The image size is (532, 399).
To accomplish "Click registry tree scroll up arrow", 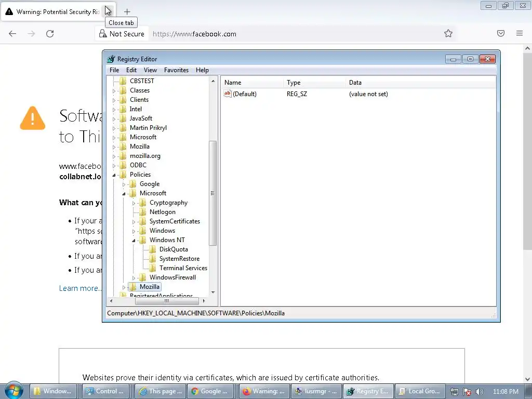I will click(212, 81).
